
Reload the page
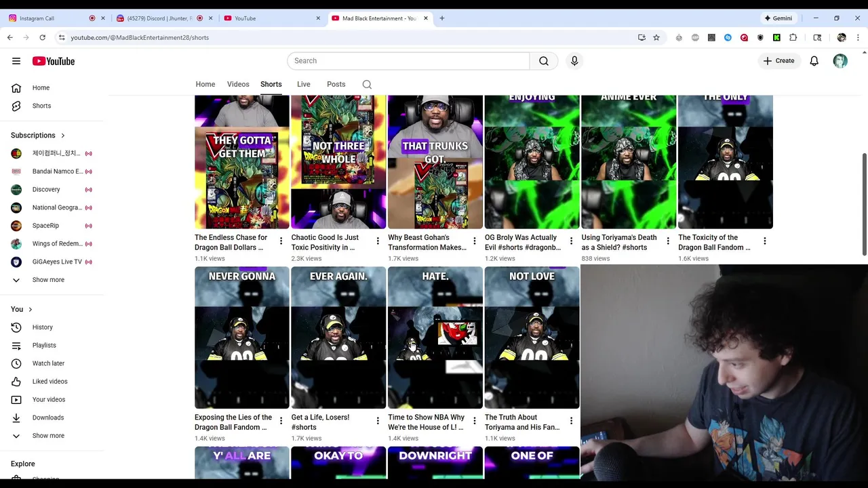[42, 38]
